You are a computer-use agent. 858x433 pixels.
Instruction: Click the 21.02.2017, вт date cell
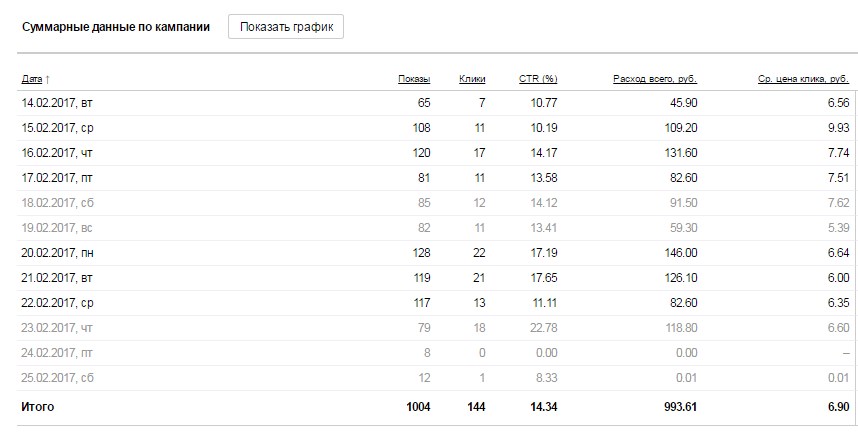click(56, 278)
